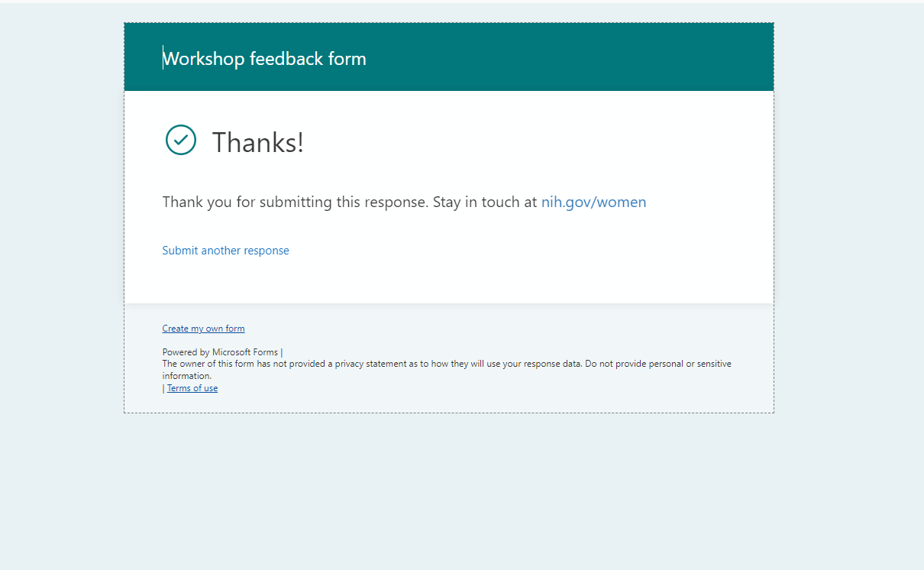Screen dimensions: 924x570
Task: Click the privacy statement notice text
Action: pos(447,370)
